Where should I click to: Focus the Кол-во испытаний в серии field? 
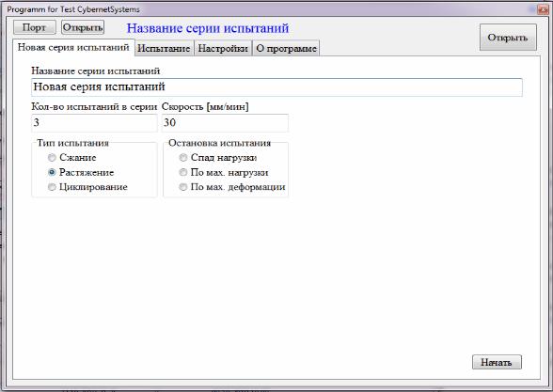tap(94, 122)
